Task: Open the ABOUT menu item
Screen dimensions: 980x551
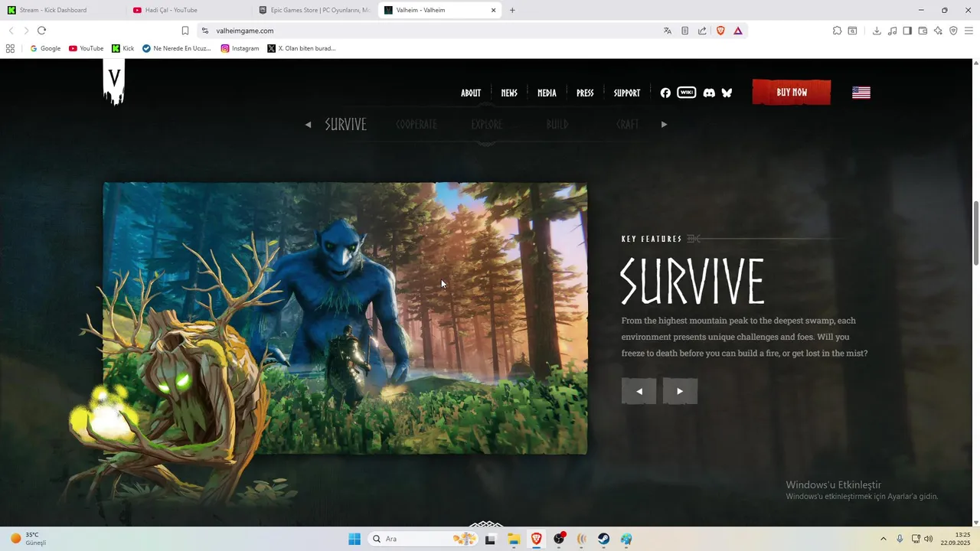Action: click(x=471, y=93)
